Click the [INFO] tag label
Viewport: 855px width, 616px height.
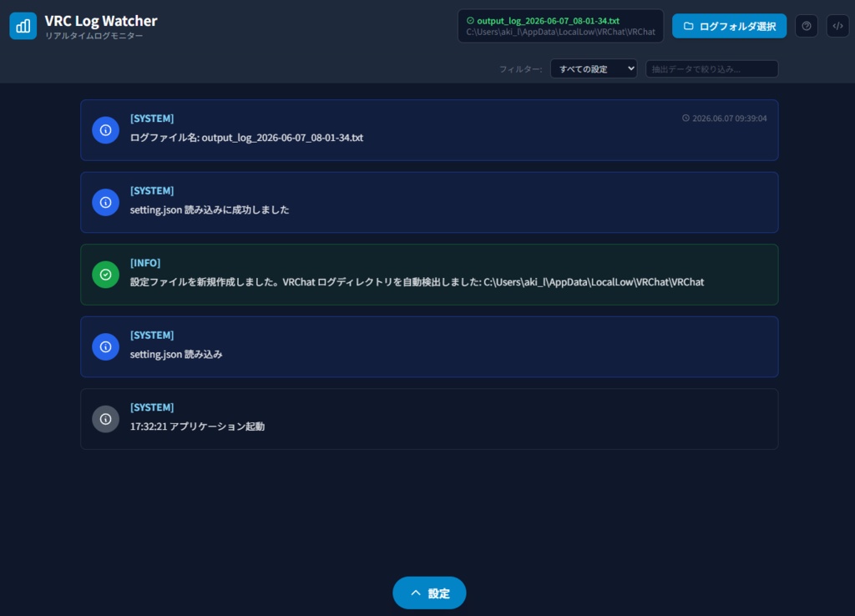tap(145, 263)
